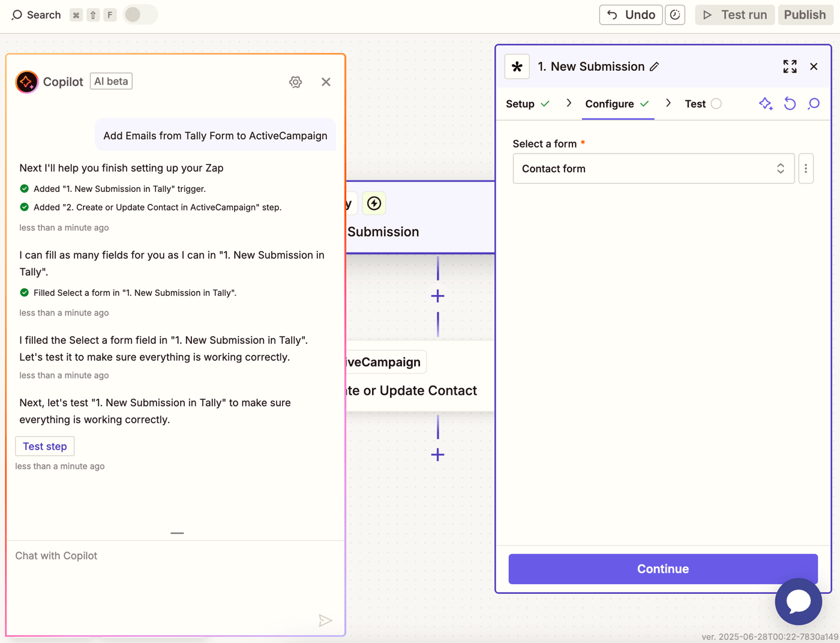840x643 pixels.
Task: Open the Select a form dropdown
Action: (x=653, y=169)
